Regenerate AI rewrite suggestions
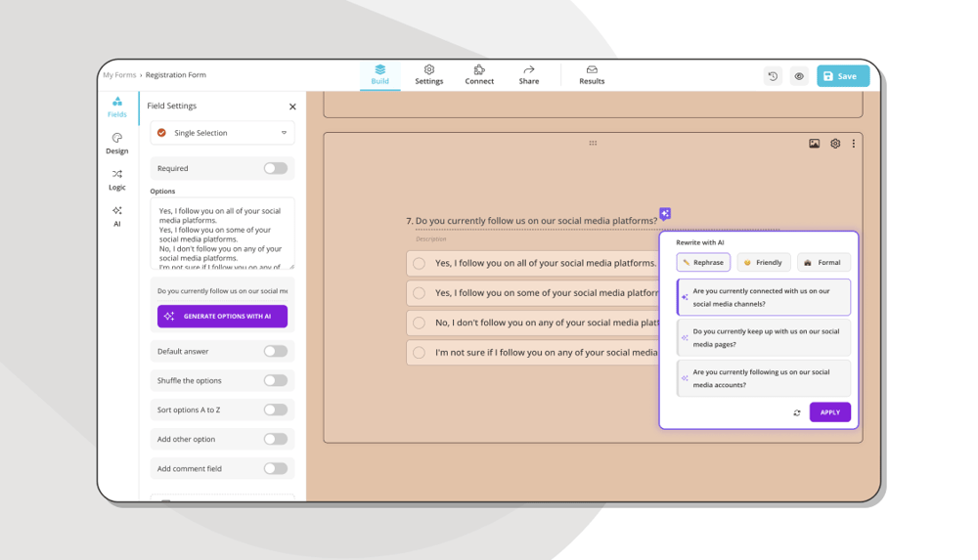Screen dimensions: 978x560 click(797, 413)
